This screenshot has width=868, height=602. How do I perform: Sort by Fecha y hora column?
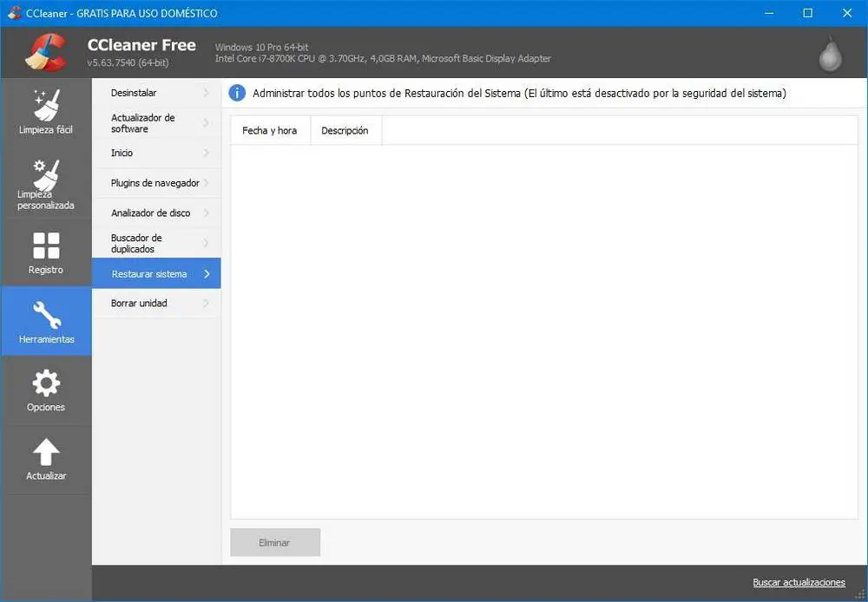click(x=270, y=131)
